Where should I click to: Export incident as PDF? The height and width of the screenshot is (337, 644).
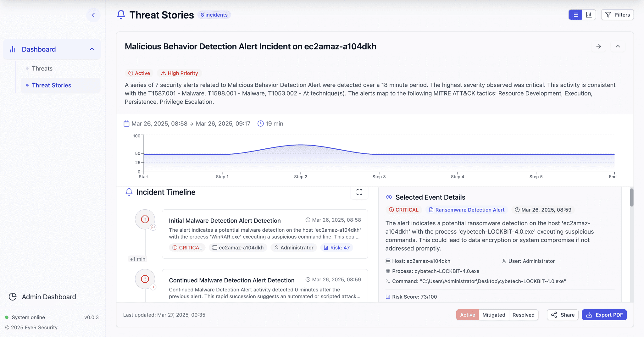(x=604, y=315)
